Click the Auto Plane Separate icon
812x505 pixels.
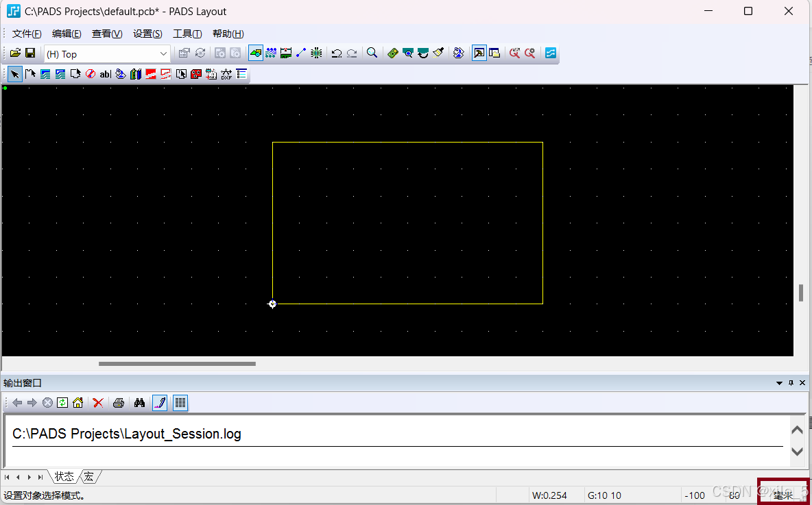point(181,74)
